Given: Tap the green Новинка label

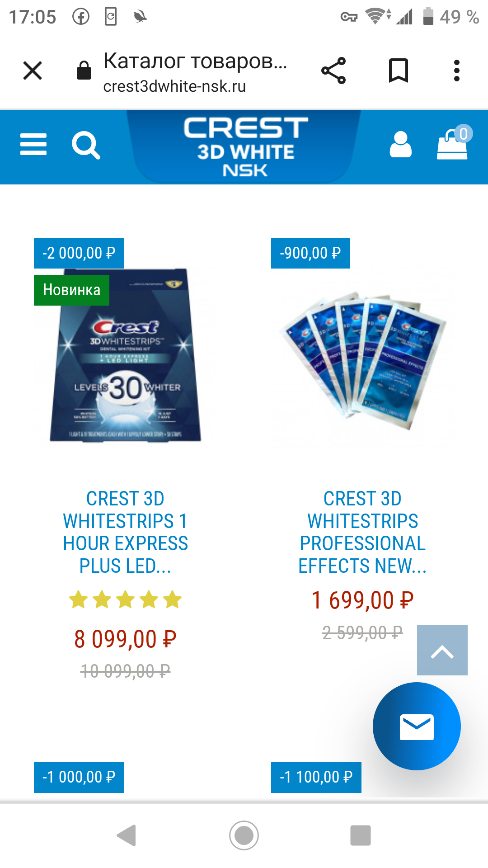Looking at the screenshot, I should point(71,290).
